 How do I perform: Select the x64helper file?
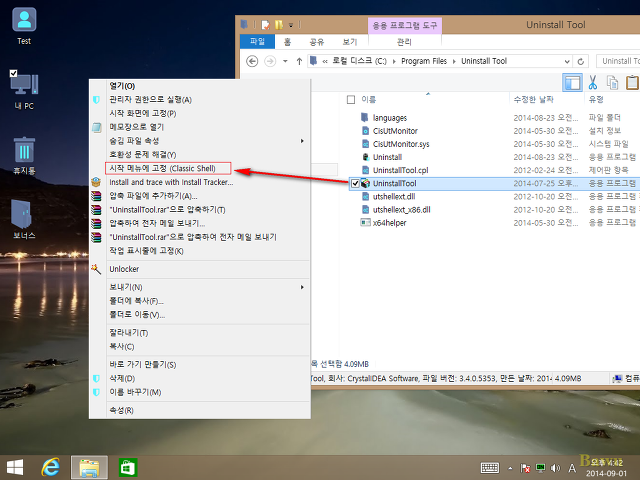click(389, 223)
